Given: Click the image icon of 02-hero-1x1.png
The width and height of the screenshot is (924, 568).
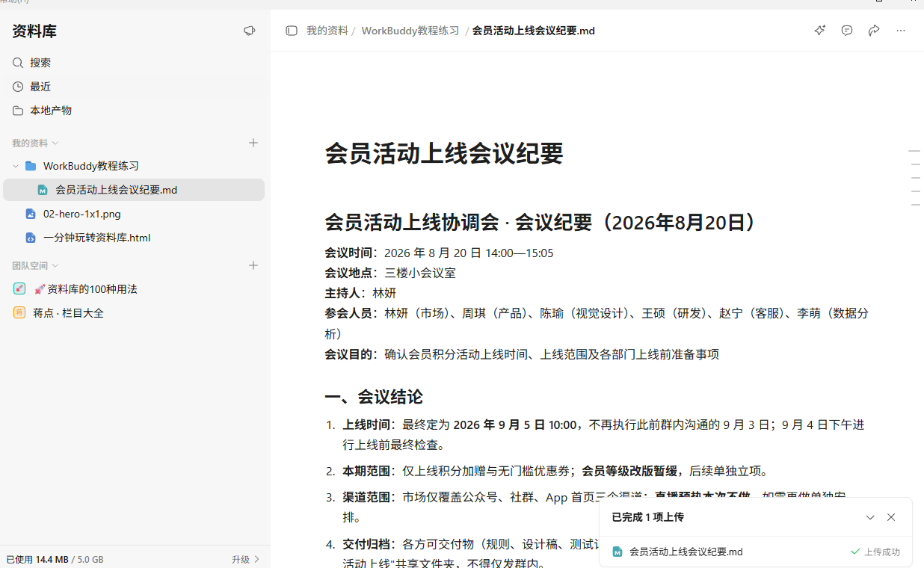Looking at the screenshot, I should pyautogui.click(x=31, y=214).
